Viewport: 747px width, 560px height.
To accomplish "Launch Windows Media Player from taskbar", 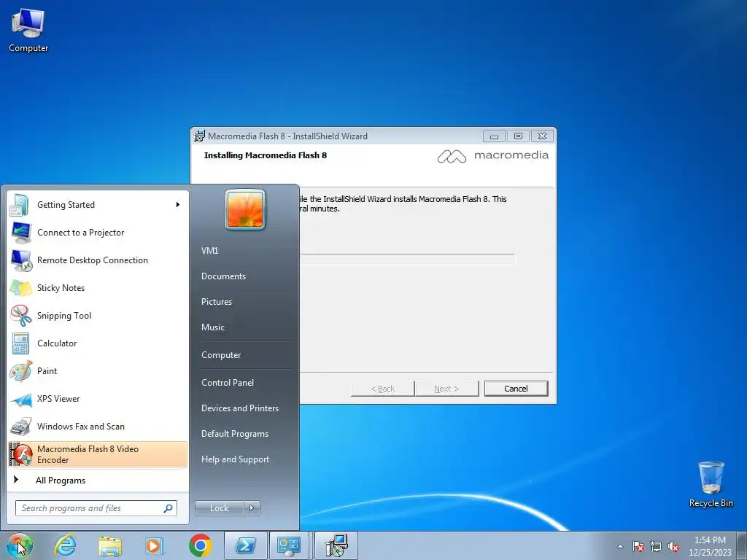I will [155, 545].
